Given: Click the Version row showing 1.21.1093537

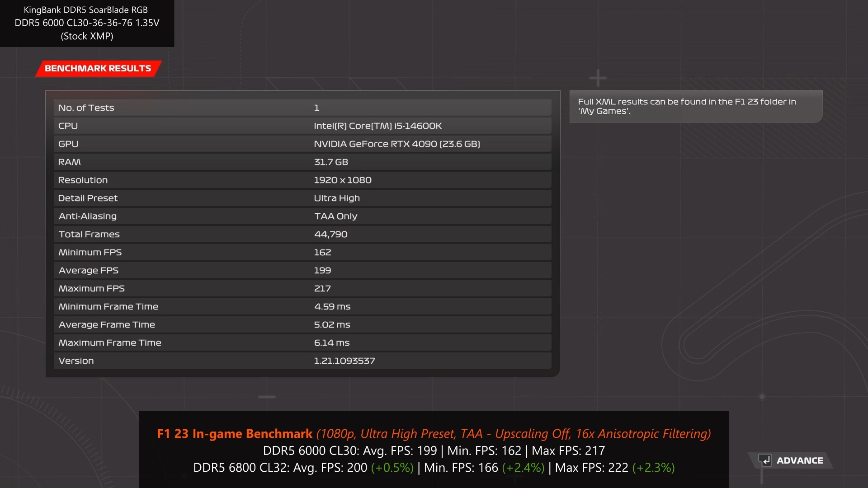Looking at the screenshot, I should point(302,361).
